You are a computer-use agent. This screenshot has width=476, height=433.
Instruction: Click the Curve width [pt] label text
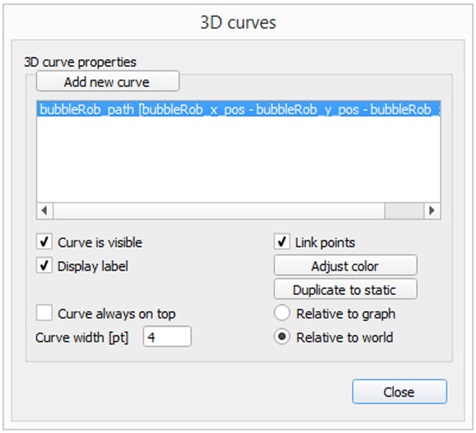click(x=82, y=337)
